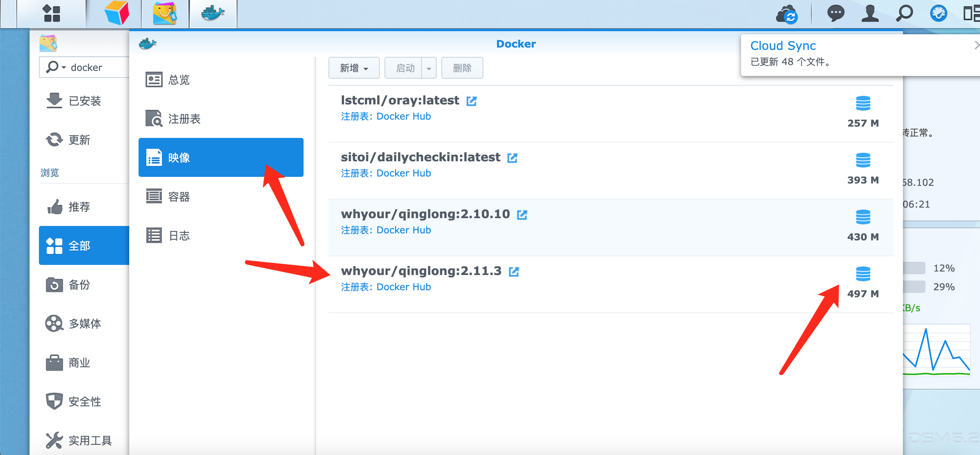Click the size icon of sitoi/dailycheckin image
This screenshot has height=455, width=980.
[x=863, y=160]
